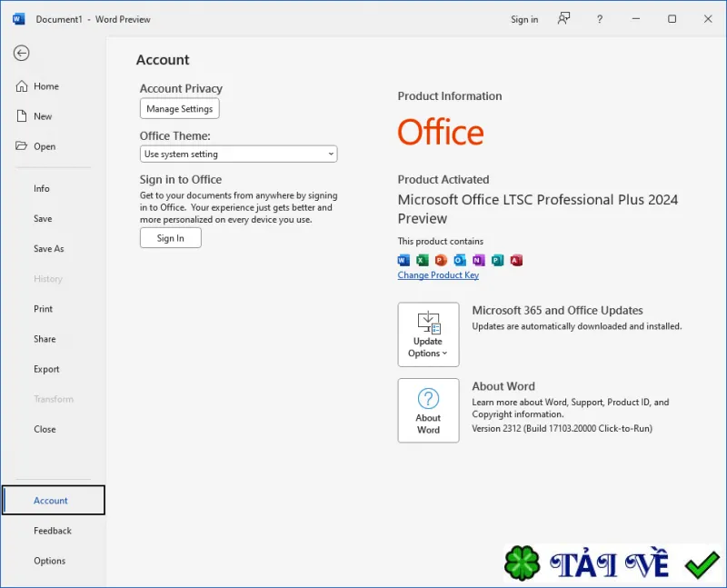727x588 pixels.
Task: Click the Excel icon under This product contains
Action: coord(422,260)
